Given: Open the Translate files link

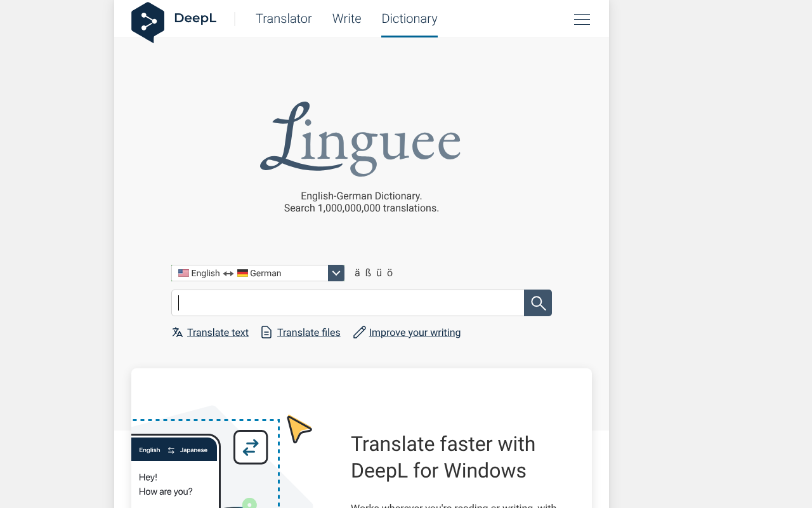Looking at the screenshot, I should click(x=308, y=332).
